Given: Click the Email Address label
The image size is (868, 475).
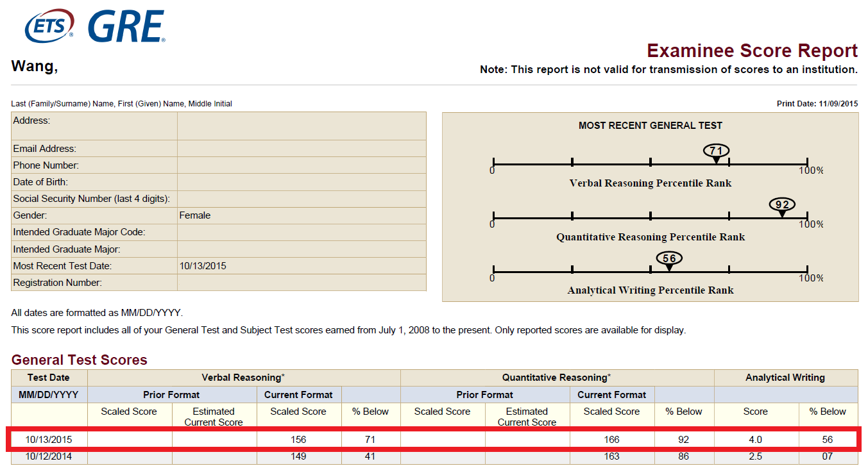Looking at the screenshot, I should coord(44,149).
